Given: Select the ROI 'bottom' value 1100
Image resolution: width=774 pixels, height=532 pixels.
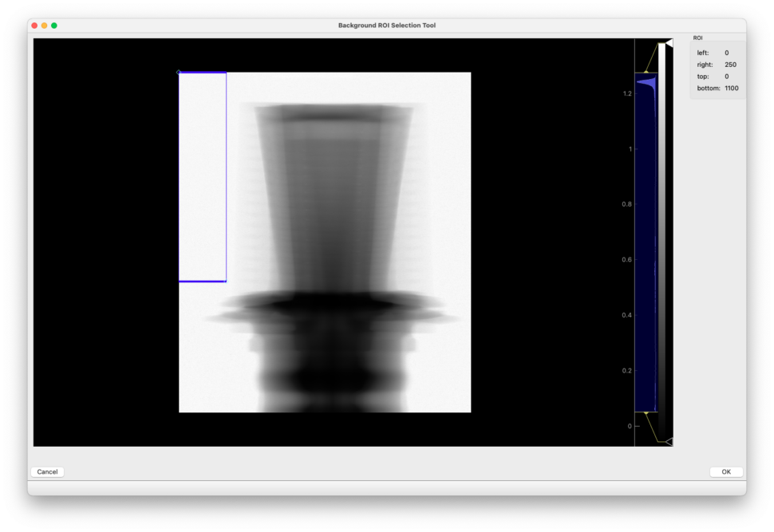Looking at the screenshot, I should pos(731,89).
